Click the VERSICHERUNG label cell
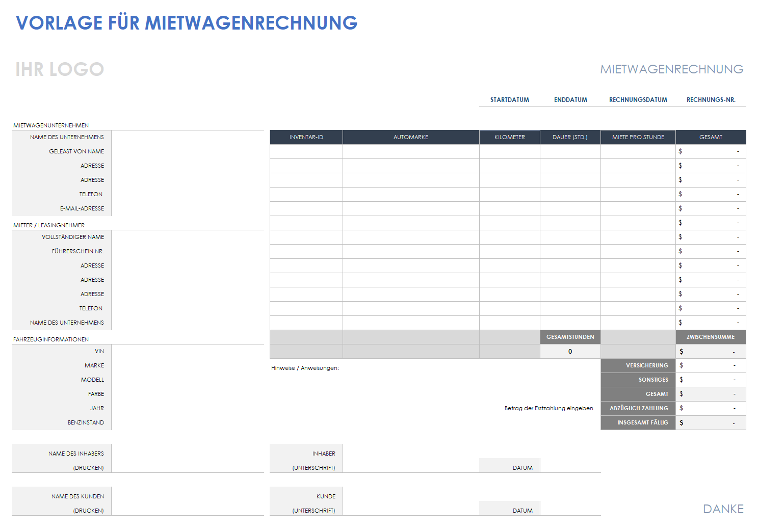This screenshot has height=532, width=758. click(638, 365)
